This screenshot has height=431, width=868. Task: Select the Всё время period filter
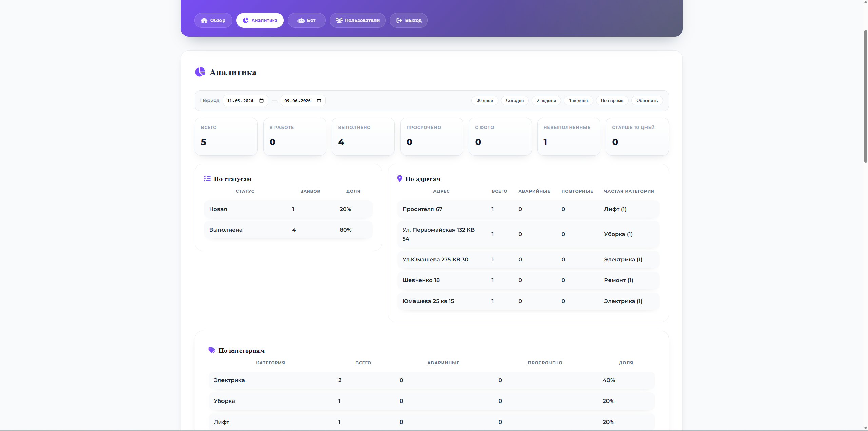coord(612,101)
